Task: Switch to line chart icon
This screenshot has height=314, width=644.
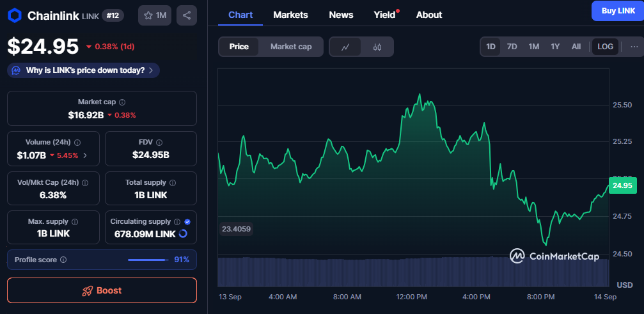Action: coord(345,47)
